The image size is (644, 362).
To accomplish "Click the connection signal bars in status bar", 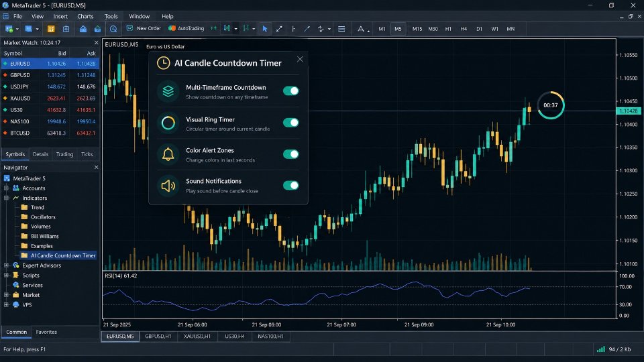I will 601,349.
